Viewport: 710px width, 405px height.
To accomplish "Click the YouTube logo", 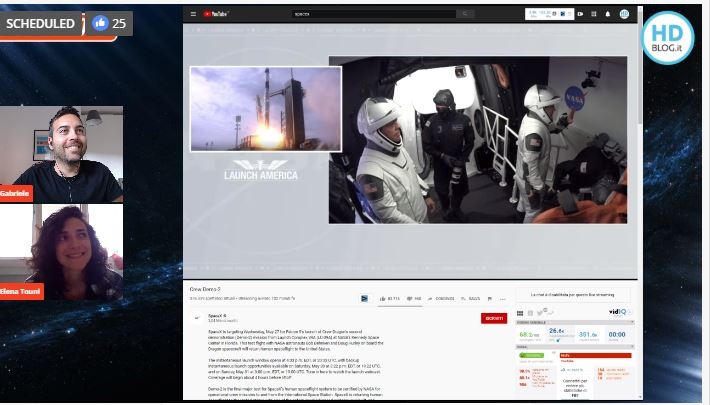I will [x=216, y=14].
